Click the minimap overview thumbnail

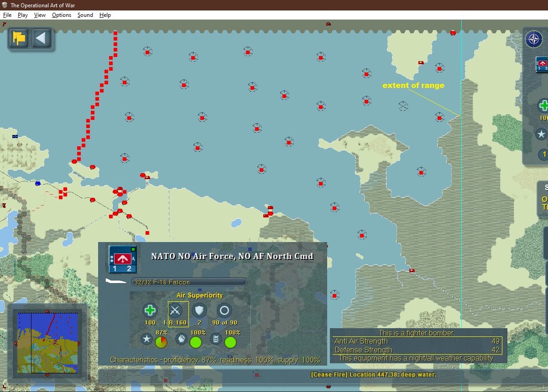(x=47, y=343)
